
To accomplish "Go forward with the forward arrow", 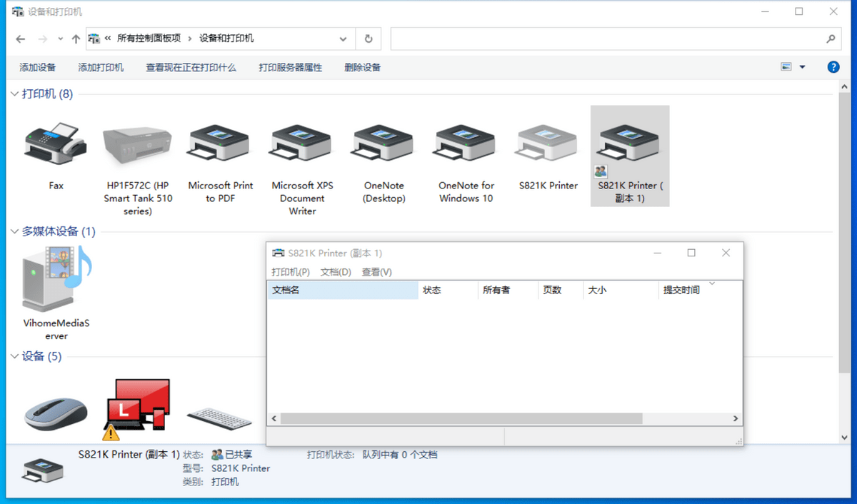I will 42,39.
